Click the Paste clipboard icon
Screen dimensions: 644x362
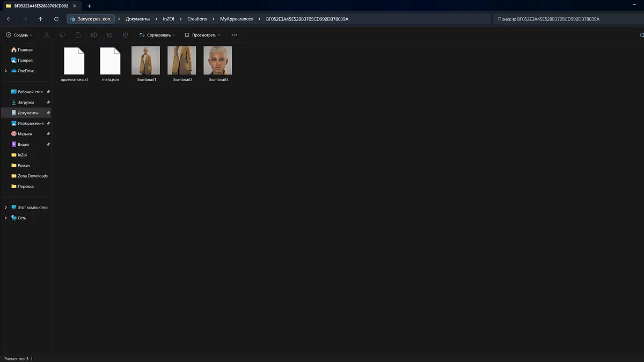pyautogui.click(x=78, y=35)
